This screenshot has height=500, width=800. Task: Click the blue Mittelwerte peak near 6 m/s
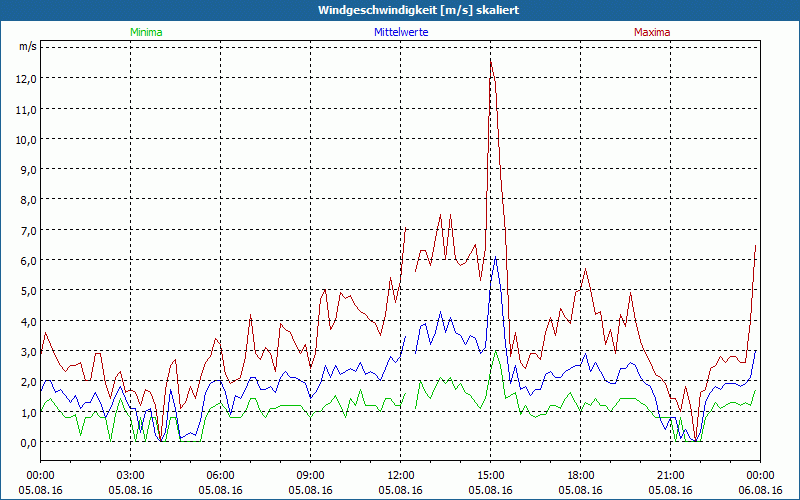[495, 257]
